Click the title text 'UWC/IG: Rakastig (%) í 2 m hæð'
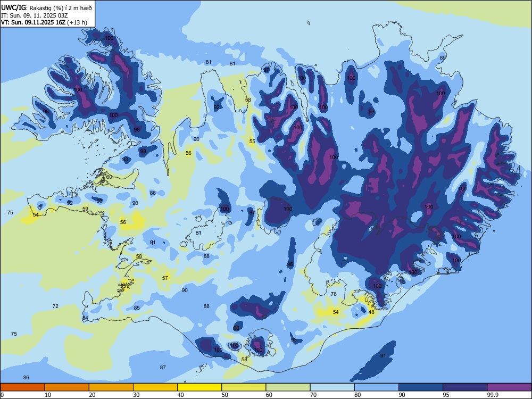Viewport: 532px width, 399px height. pyautogui.click(x=46, y=7)
